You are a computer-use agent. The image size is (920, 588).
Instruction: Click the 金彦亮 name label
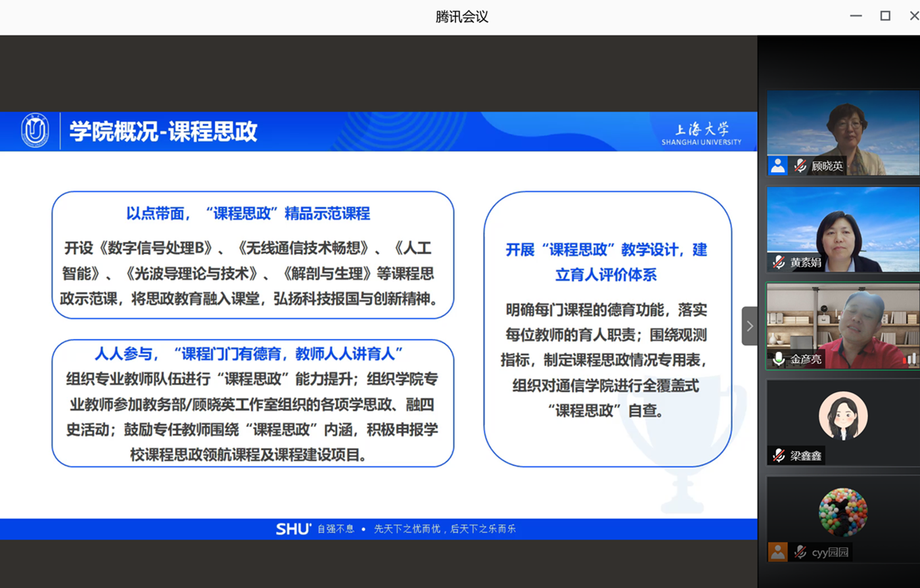click(806, 359)
